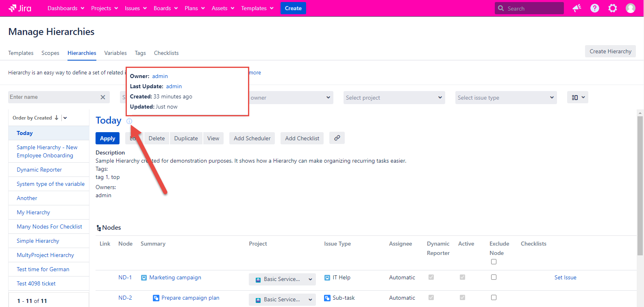This screenshot has width=644, height=307.
Task: Click the Set Issue link
Action: click(x=565, y=277)
